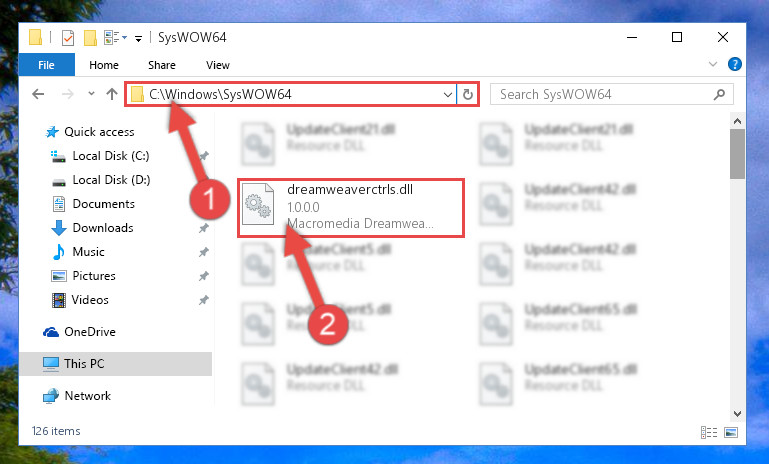Image resolution: width=769 pixels, height=464 pixels.
Task: Click the Back navigation arrow
Action: click(38, 94)
